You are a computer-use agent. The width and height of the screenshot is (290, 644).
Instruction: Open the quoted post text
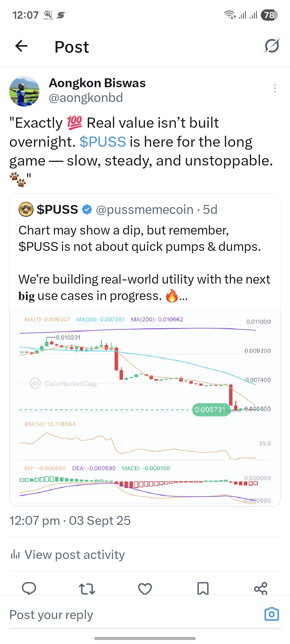(x=140, y=263)
